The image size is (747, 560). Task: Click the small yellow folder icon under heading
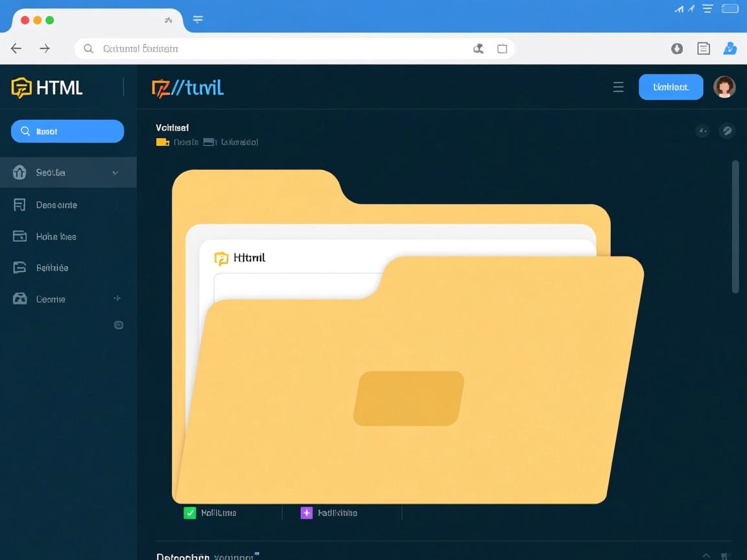[x=163, y=142]
